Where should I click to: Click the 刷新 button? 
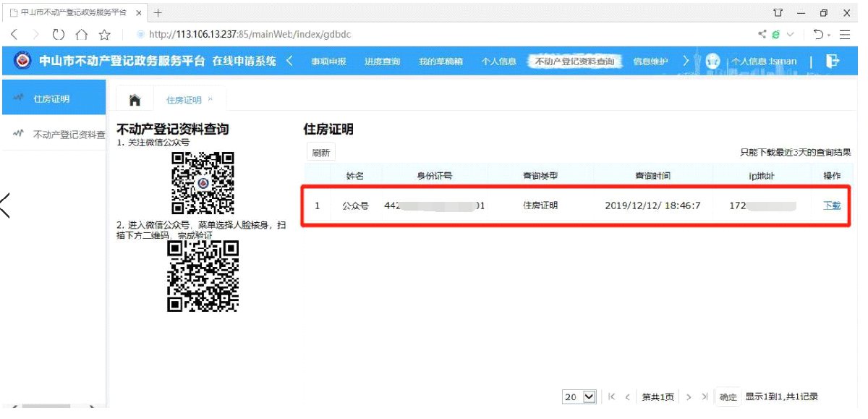coord(320,153)
